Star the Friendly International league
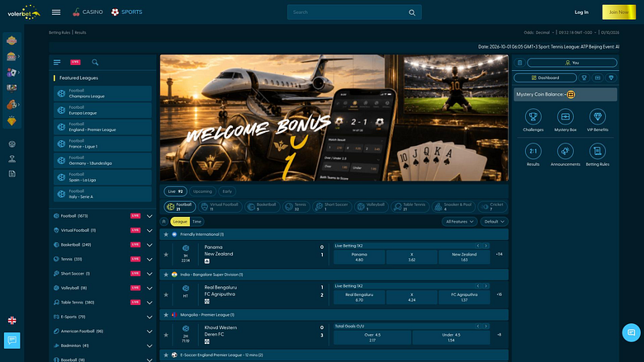The height and width of the screenshot is (362, 644). [x=166, y=234]
